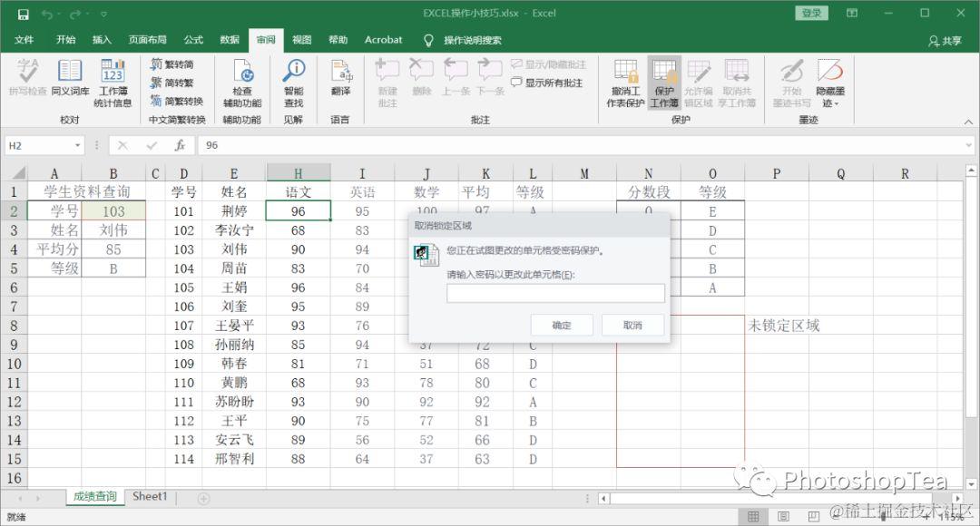
Task: Click 显示所有批注 show all comments
Action: 547,83
